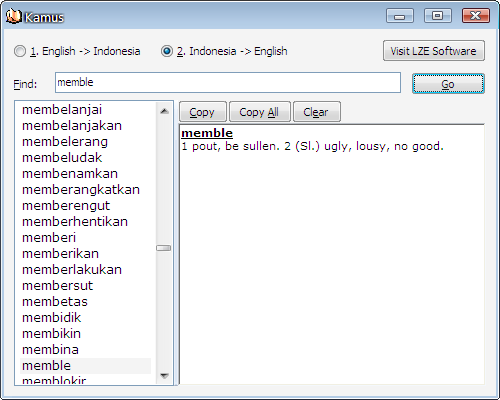Click the Find text input field

228,82
